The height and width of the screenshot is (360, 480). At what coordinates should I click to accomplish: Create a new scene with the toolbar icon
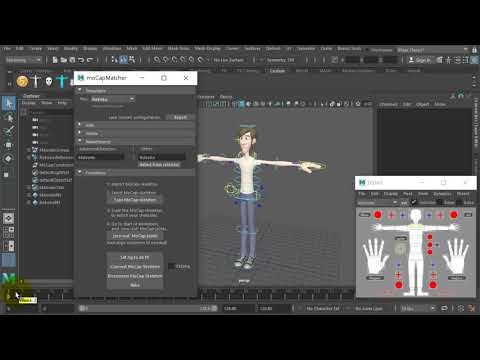click(x=55, y=60)
